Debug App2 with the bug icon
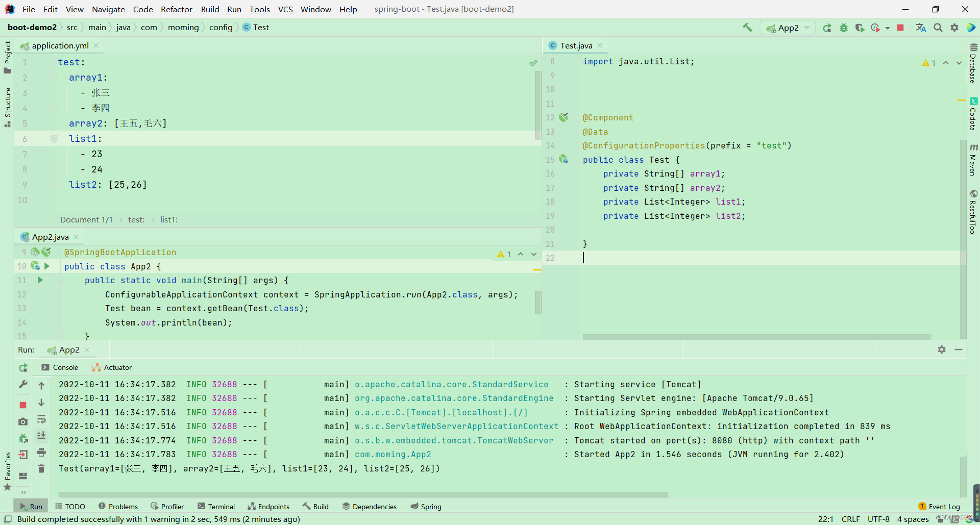Screen dimensions: 980x525 click(843, 28)
